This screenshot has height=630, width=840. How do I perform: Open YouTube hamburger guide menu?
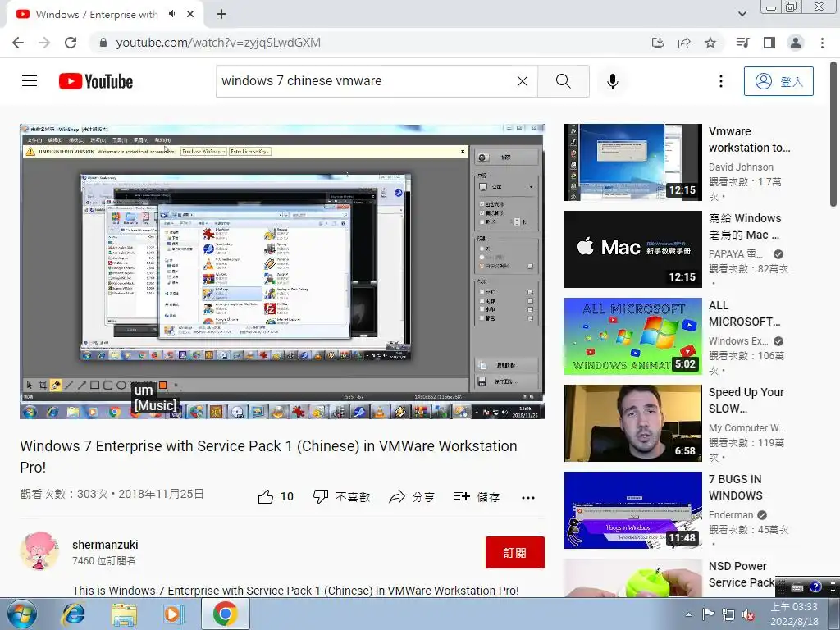30,81
